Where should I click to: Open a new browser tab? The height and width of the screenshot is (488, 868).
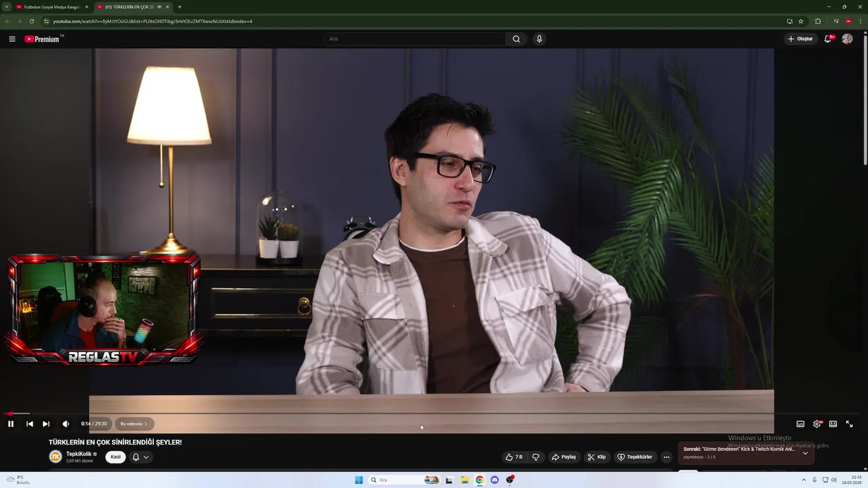tap(180, 7)
